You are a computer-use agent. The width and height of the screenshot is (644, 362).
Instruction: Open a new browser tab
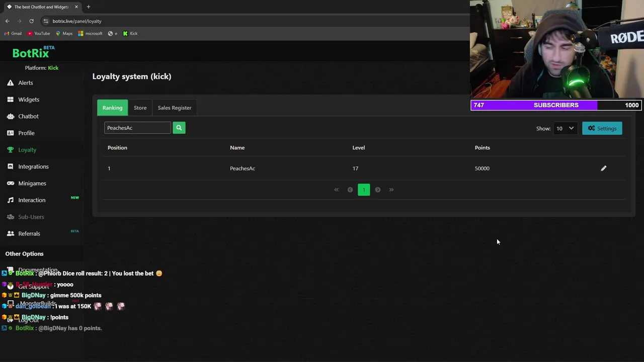coord(88,7)
